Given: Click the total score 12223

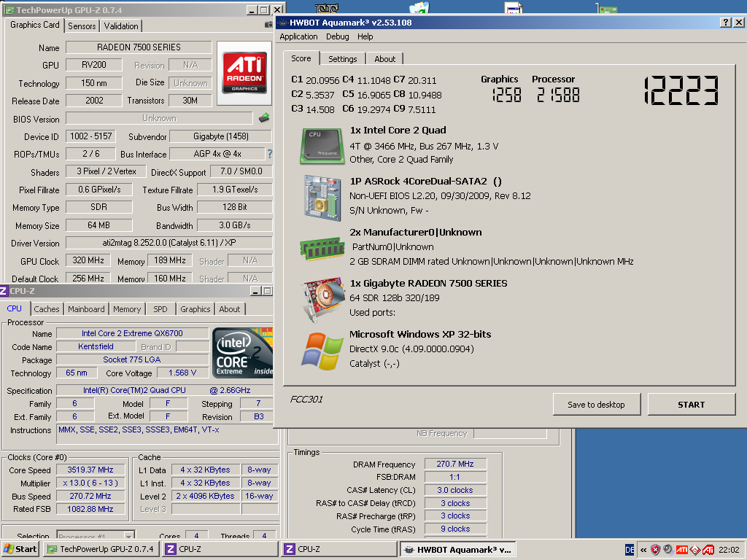Looking at the screenshot, I should coord(681,90).
